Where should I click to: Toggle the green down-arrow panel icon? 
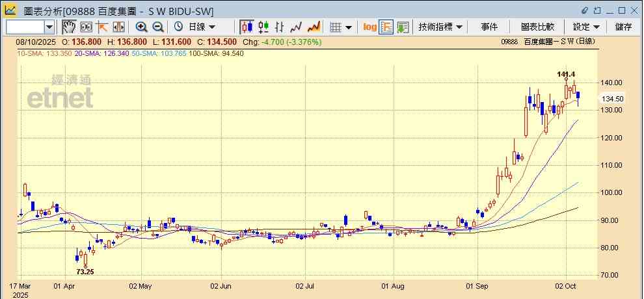pos(403,27)
